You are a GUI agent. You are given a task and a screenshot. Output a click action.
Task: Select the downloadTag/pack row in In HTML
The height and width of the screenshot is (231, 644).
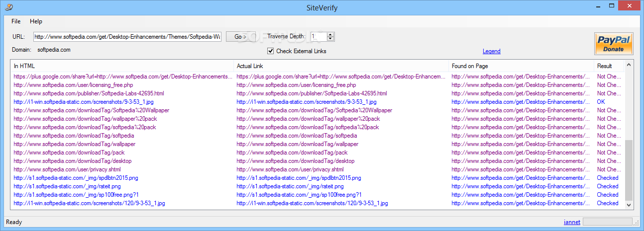tap(69, 153)
